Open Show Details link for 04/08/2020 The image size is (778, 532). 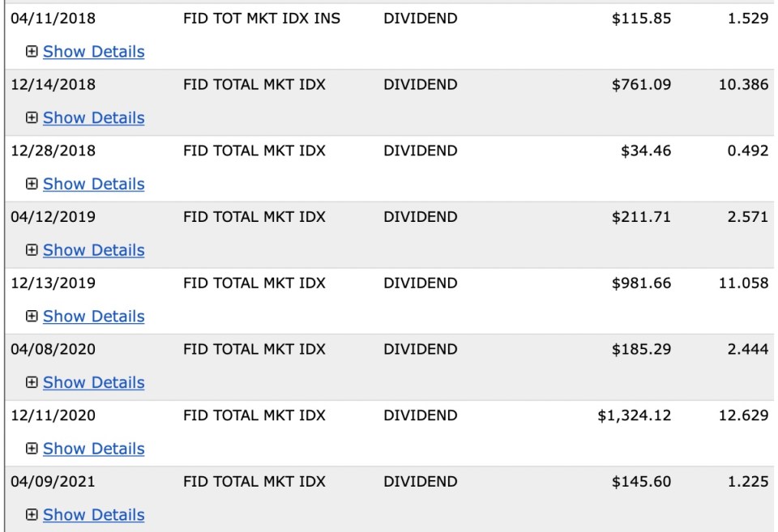(93, 382)
